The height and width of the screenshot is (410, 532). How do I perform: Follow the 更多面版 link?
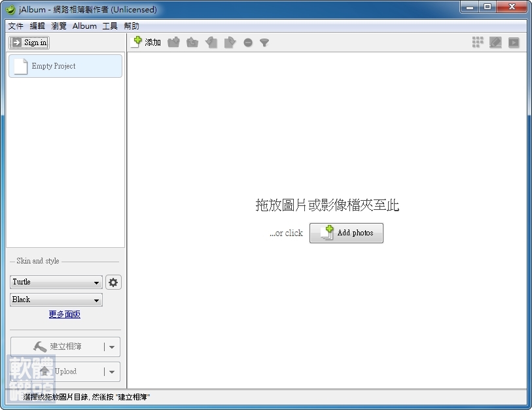[x=65, y=315]
